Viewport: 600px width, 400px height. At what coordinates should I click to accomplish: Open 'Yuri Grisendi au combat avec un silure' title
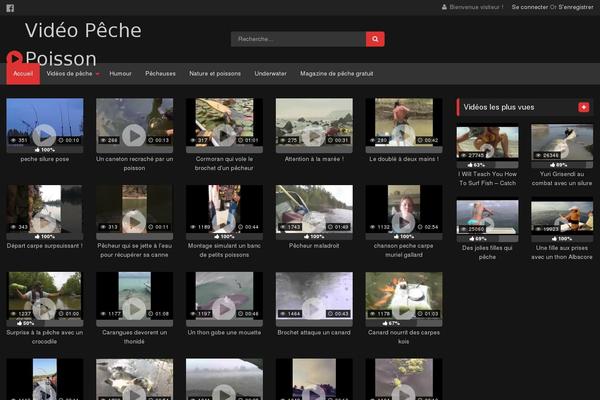coord(562,179)
